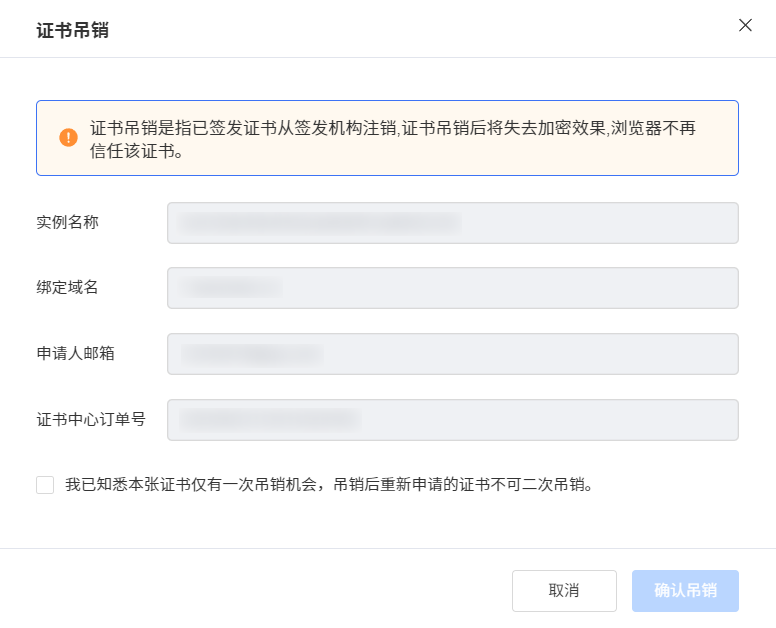Click the 实例名称 field label
776x628 pixels.
(x=67, y=222)
